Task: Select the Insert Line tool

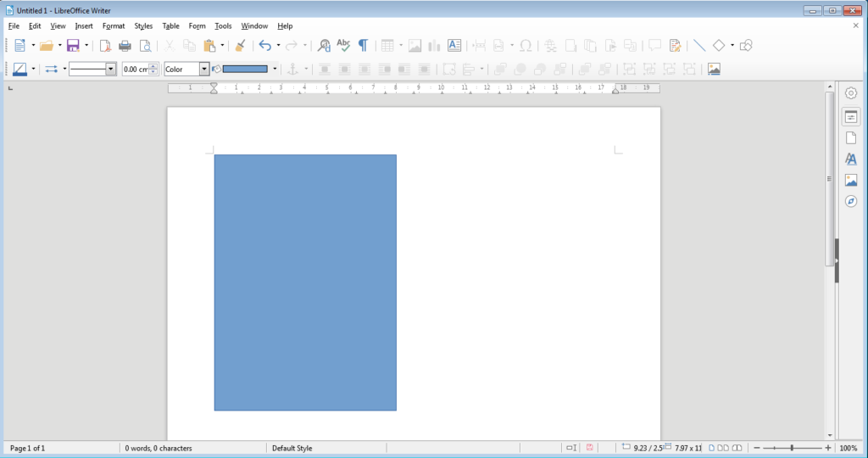Action: [699, 46]
